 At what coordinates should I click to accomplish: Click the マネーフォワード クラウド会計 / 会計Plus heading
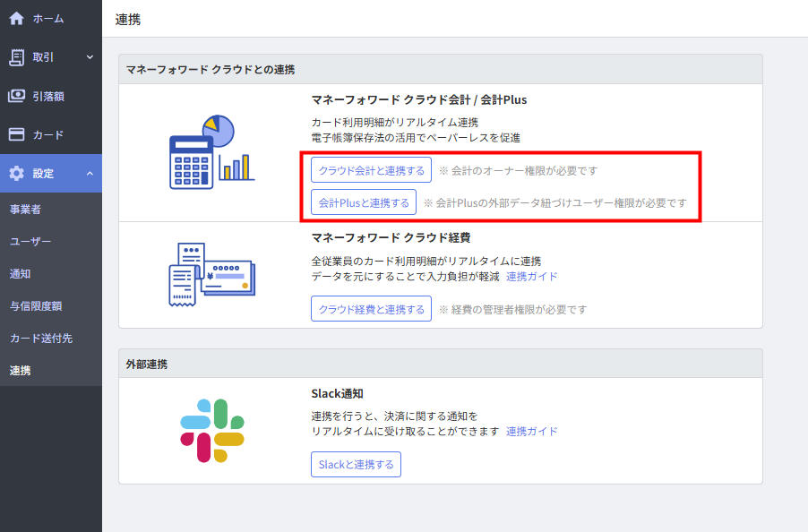click(x=419, y=100)
